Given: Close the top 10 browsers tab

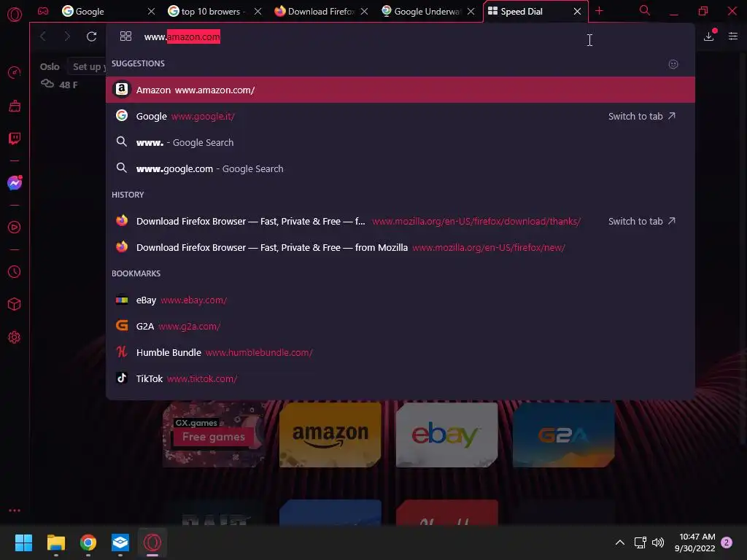Looking at the screenshot, I should [258, 12].
